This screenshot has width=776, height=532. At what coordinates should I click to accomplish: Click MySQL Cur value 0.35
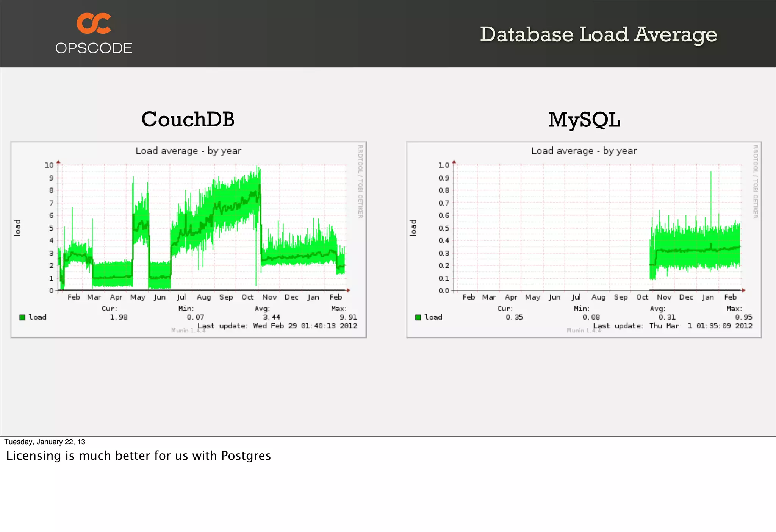tap(514, 317)
